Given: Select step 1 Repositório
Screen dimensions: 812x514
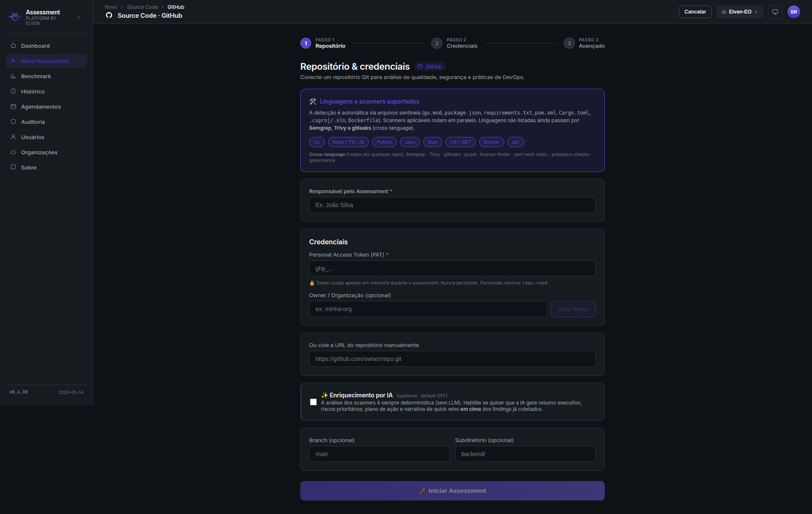Looking at the screenshot, I should [323, 43].
